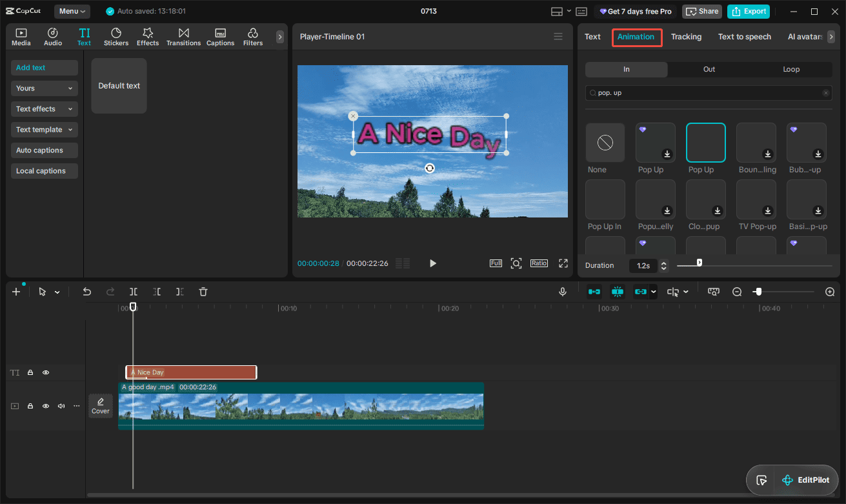Switch to the Text to speech tab

click(x=745, y=37)
